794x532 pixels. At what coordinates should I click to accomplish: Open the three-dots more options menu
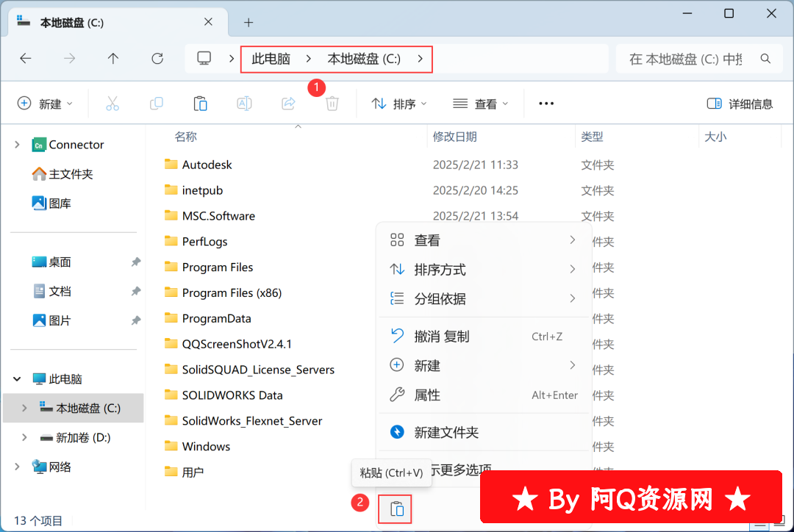[x=546, y=104]
